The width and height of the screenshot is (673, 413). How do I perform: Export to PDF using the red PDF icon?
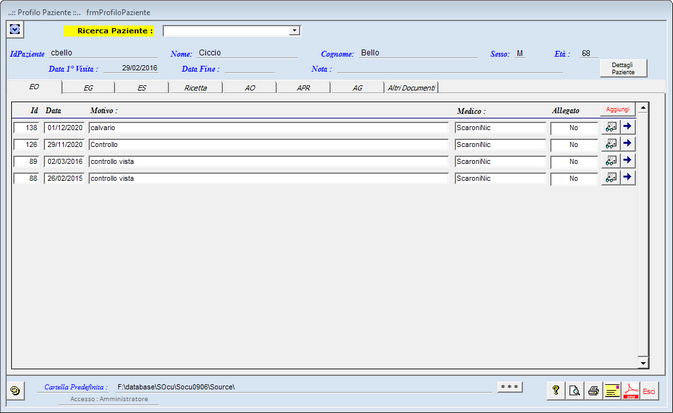(630, 390)
